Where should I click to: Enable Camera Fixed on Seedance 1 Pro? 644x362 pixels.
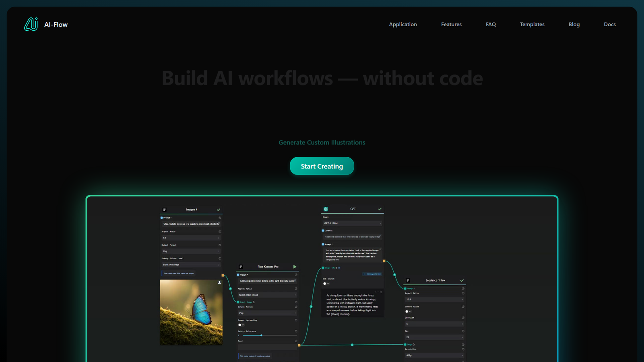(408, 311)
